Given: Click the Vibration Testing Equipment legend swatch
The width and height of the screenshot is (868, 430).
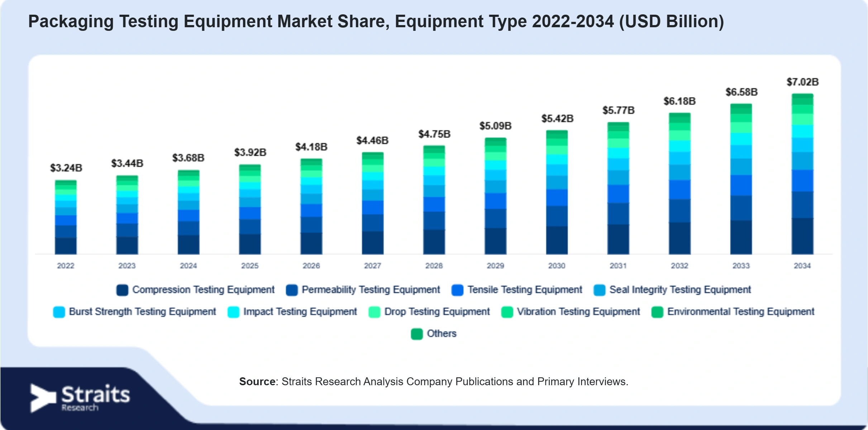Looking at the screenshot, I should (x=507, y=312).
